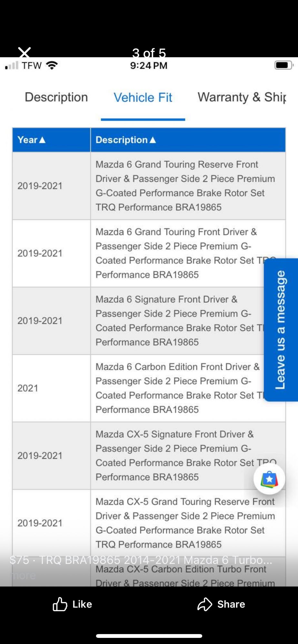This screenshot has width=298, height=644.
Task: Tap the home indicator bar
Action: coord(149,636)
